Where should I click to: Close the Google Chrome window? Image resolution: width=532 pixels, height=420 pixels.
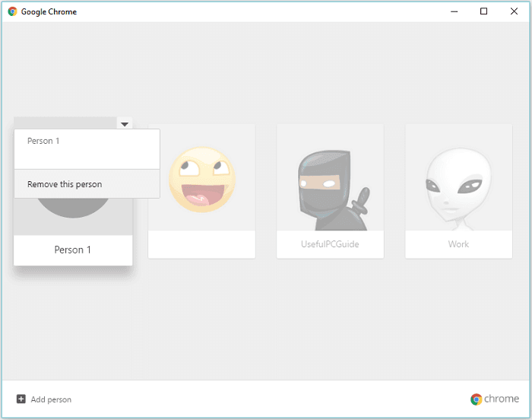pyautogui.click(x=514, y=11)
